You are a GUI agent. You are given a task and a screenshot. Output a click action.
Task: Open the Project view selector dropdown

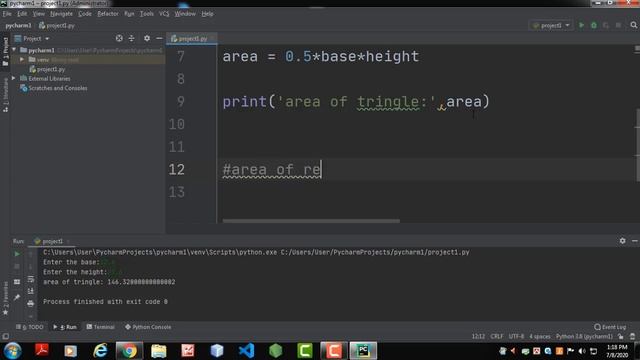coord(32,38)
